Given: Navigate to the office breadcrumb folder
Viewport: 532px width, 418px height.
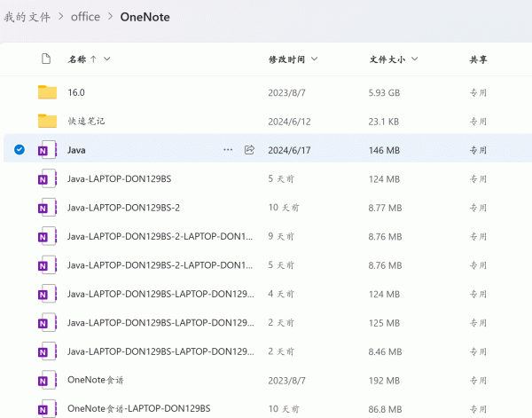Looking at the screenshot, I should [x=85, y=17].
